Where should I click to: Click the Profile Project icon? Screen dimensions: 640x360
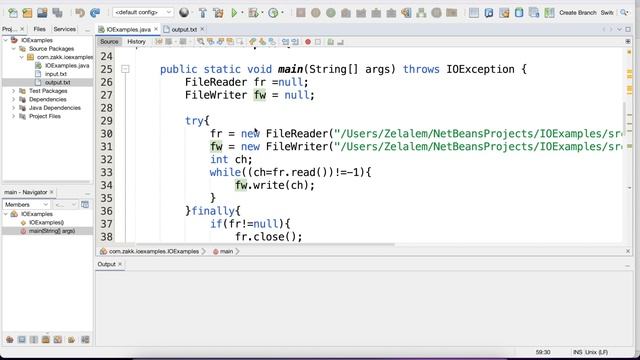273,13
